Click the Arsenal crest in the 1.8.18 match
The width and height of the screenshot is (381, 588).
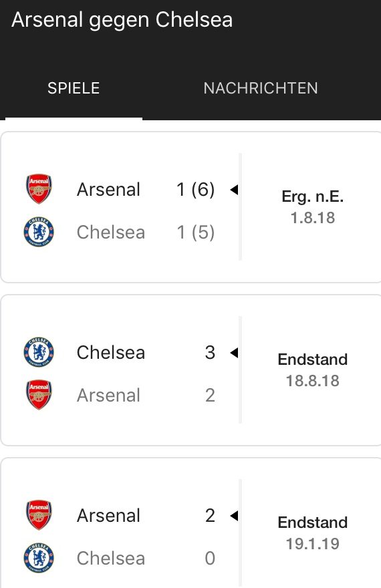[39, 188]
